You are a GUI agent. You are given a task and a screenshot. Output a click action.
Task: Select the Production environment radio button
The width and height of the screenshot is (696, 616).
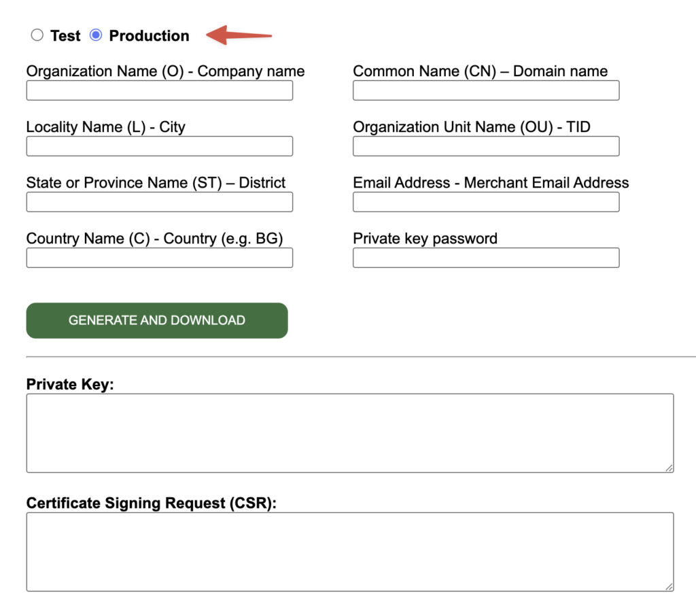[95, 35]
